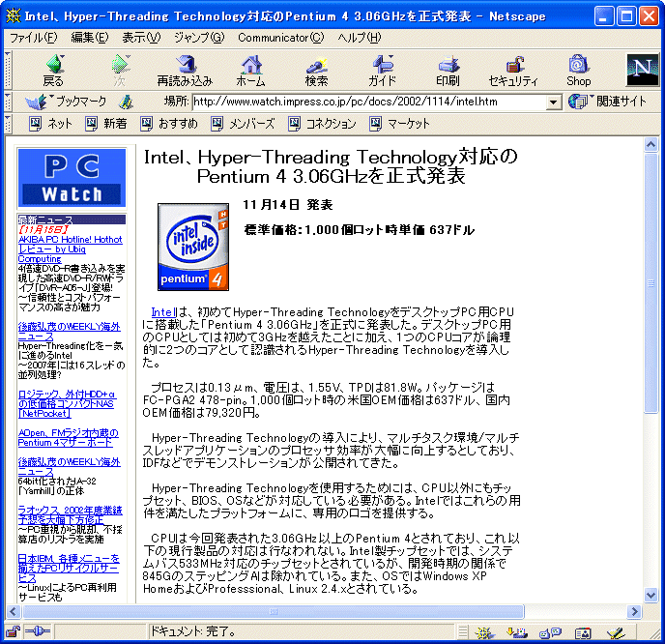Click the Forward (次) toolbar icon
This screenshot has height=644, width=665.
pyautogui.click(x=120, y=70)
